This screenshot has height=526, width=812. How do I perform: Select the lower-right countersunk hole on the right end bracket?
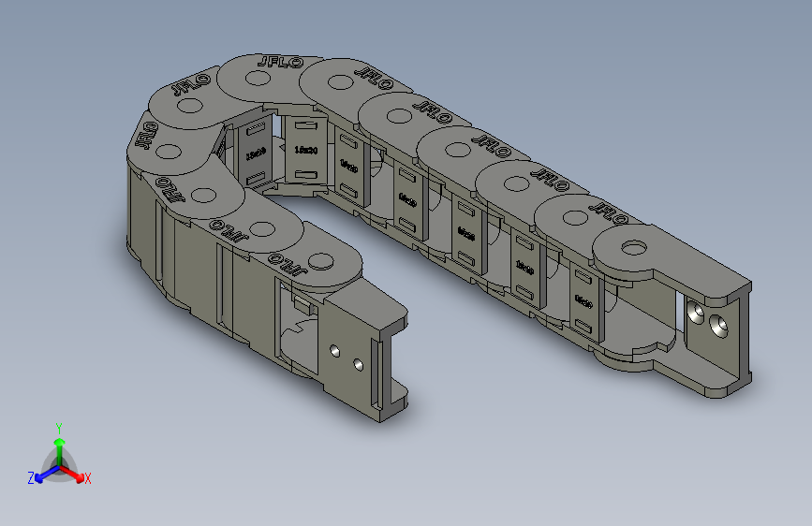(719, 326)
